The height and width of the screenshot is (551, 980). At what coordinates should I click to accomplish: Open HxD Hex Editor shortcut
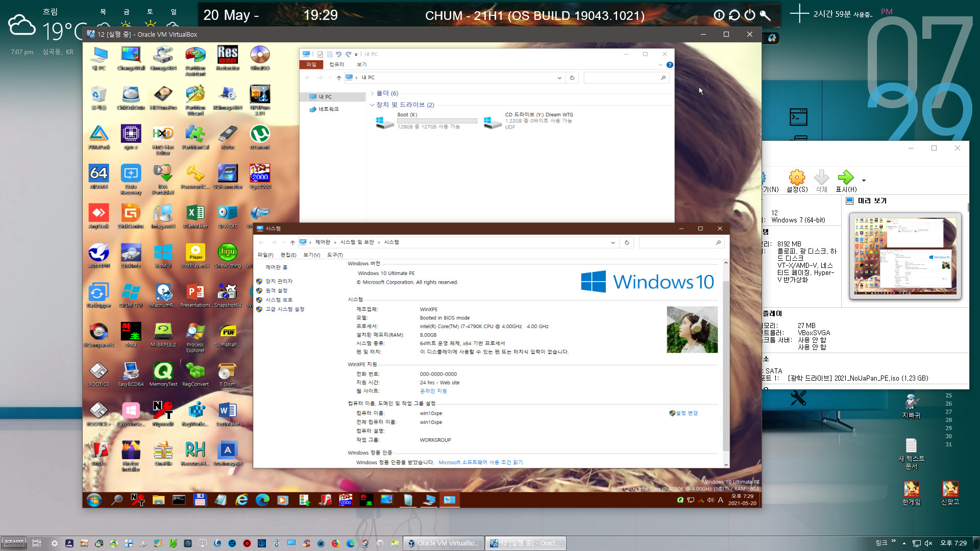[x=163, y=140]
